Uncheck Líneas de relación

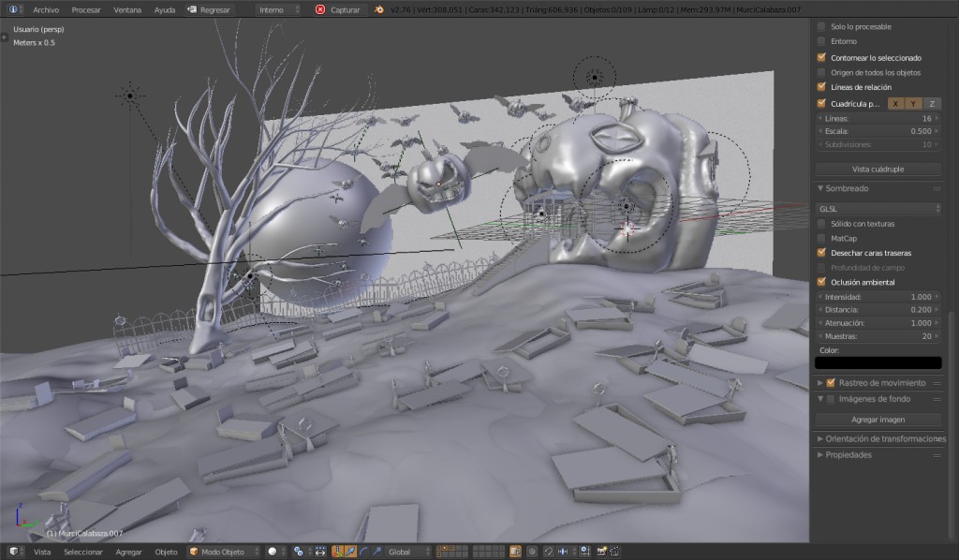click(822, 87)
